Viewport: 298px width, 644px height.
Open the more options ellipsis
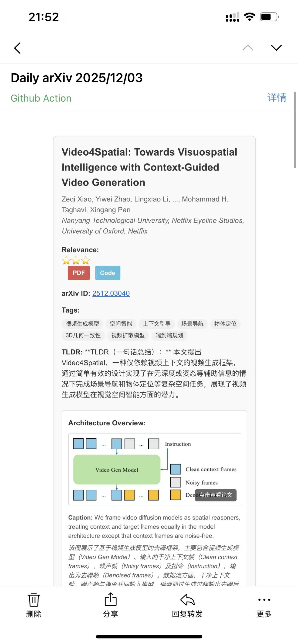click(264, 600)
